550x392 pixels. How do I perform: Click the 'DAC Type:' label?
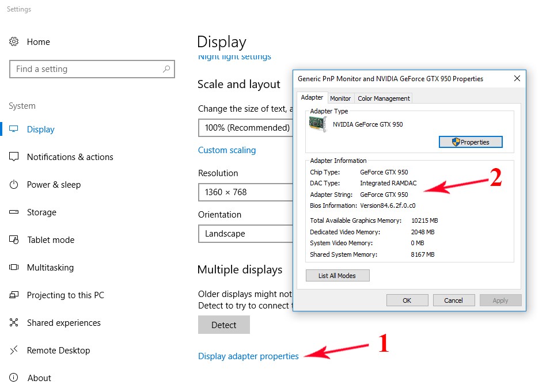pyautogui.click(x=325, y=183)
